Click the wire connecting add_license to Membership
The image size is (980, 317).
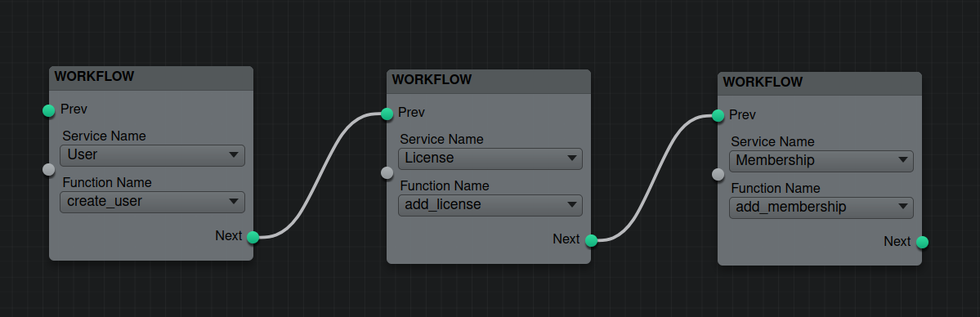(655, 178)
